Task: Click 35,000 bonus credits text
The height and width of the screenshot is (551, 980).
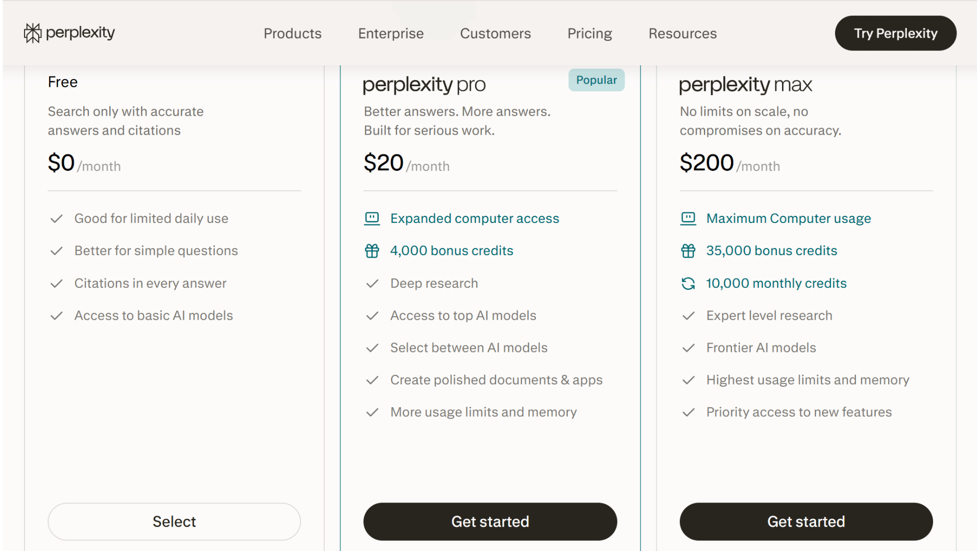Action: pyautogui.click(x=772, y=251)
